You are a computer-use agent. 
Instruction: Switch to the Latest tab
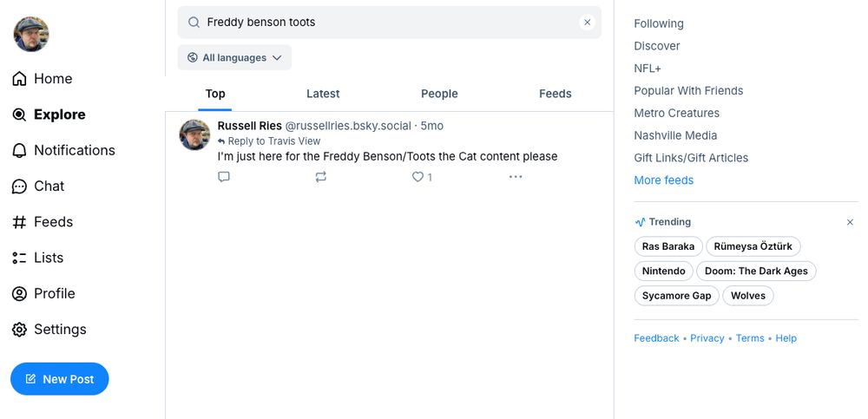click(323, 94)
